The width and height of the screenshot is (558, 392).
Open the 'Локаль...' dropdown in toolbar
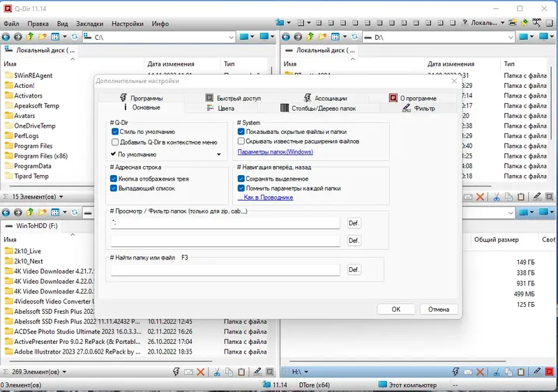point(502,23)
